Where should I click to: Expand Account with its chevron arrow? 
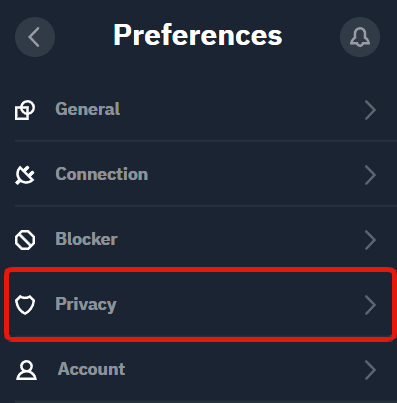pos(370,370)
